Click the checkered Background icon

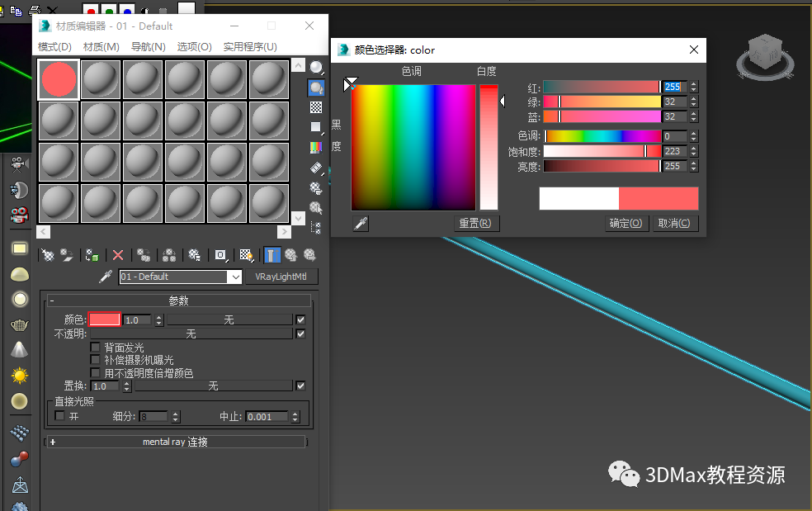316,107
